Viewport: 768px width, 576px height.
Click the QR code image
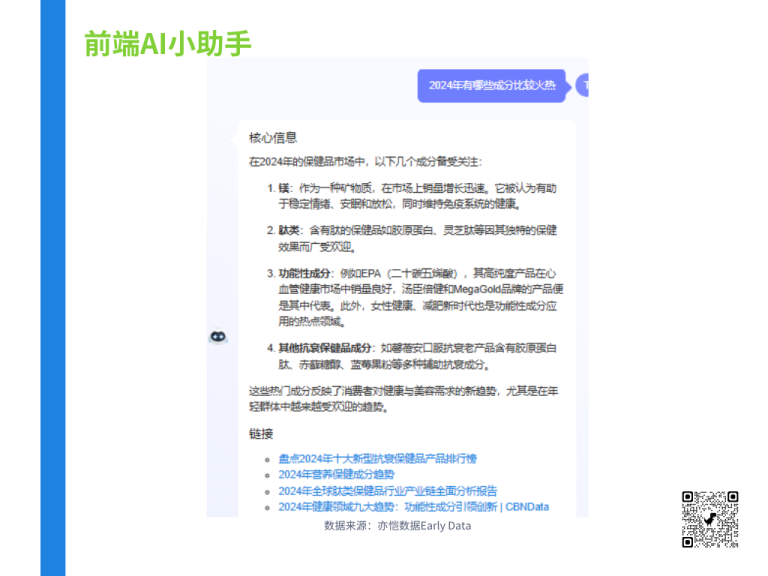pyautogui.click(x=710, y=519)
